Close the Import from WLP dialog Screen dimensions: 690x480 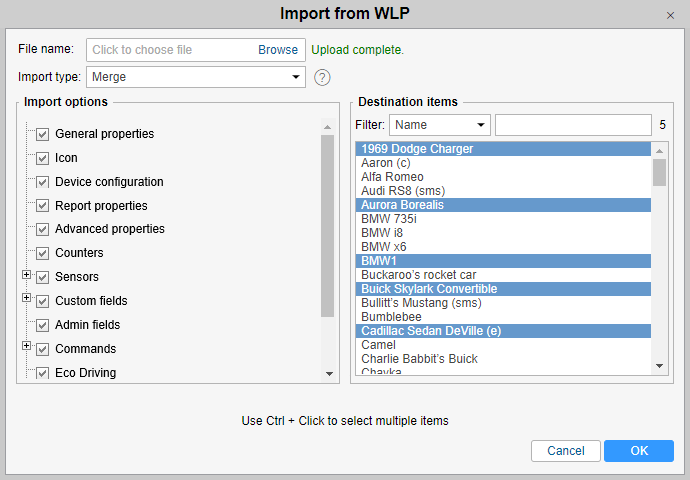[670, 16]
